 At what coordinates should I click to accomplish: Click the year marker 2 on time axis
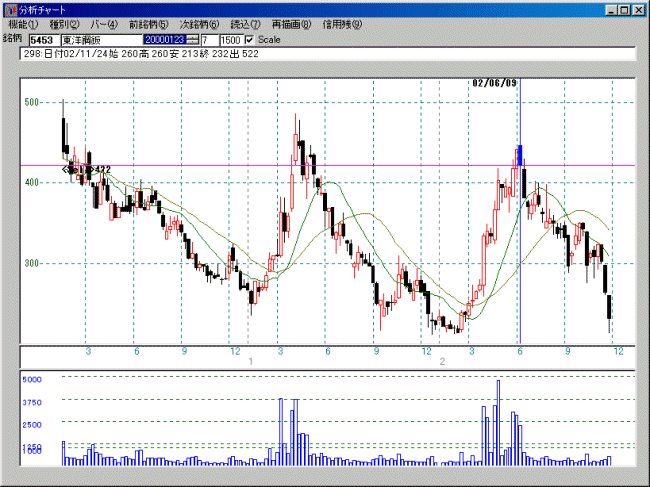coord(442,361)
